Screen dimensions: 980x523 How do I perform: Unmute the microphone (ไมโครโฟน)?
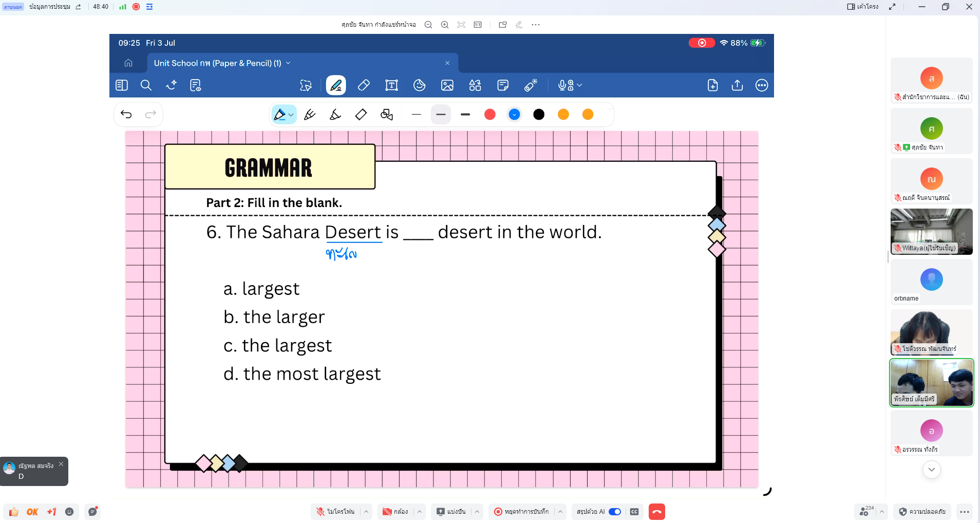click(x=335, y=512)
